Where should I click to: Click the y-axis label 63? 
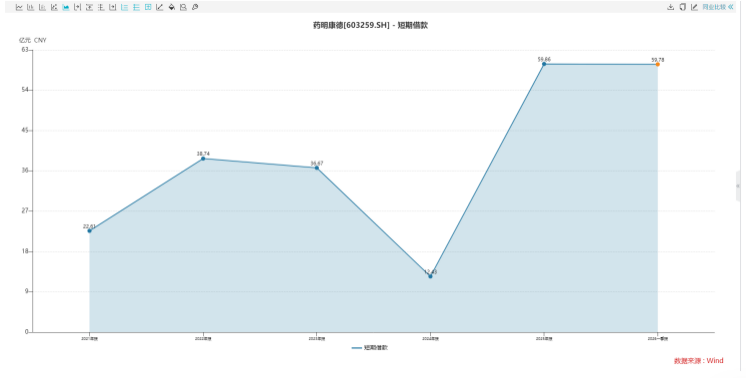25,49
